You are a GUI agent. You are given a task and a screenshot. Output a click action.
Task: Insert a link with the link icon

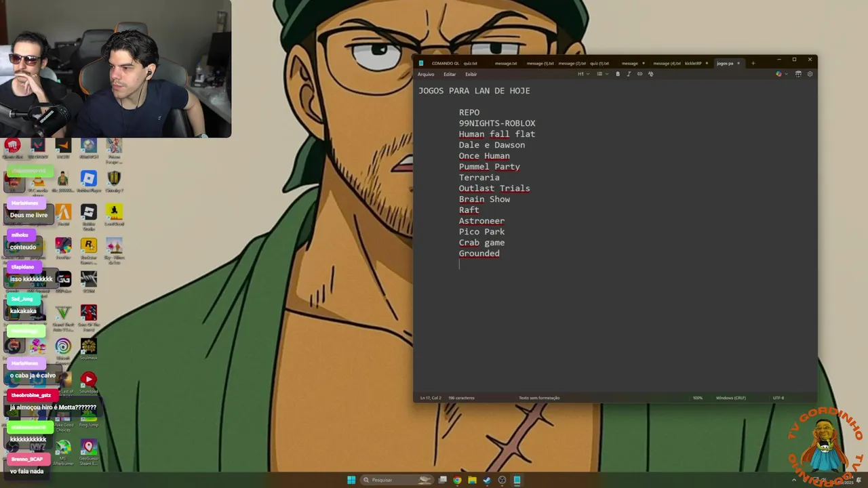[x=639, y=74]
